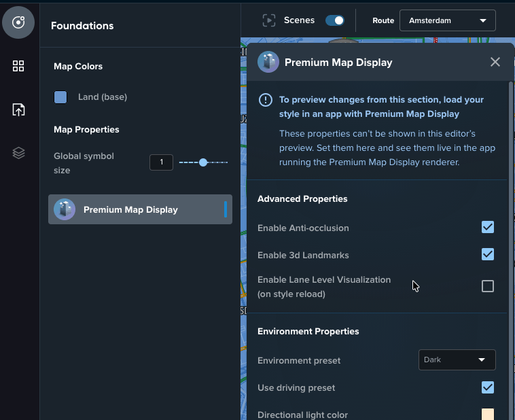Viewport: 515px width, 420px height.
Task: Click the Foundations title text
Action: (x=82, y=26)
